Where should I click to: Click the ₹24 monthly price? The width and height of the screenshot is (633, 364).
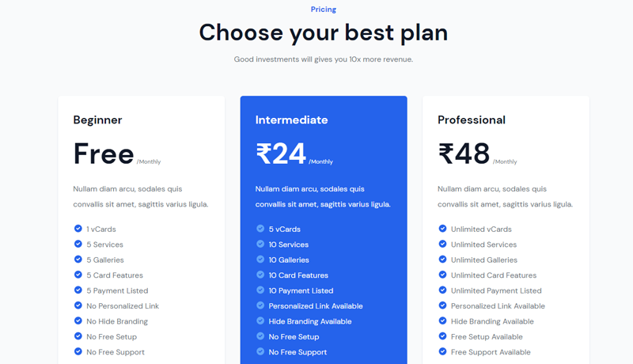coord(281,154)
